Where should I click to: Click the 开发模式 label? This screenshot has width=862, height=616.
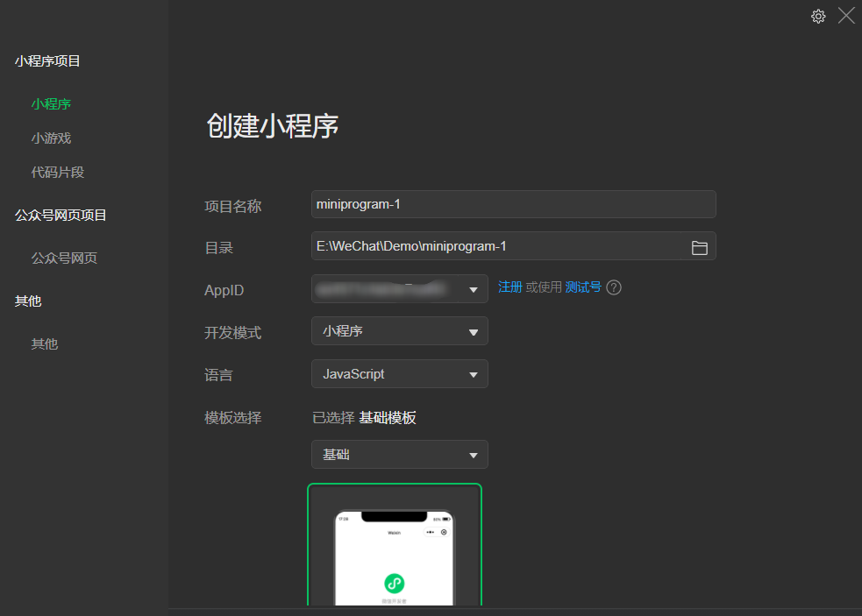point(232,332)
